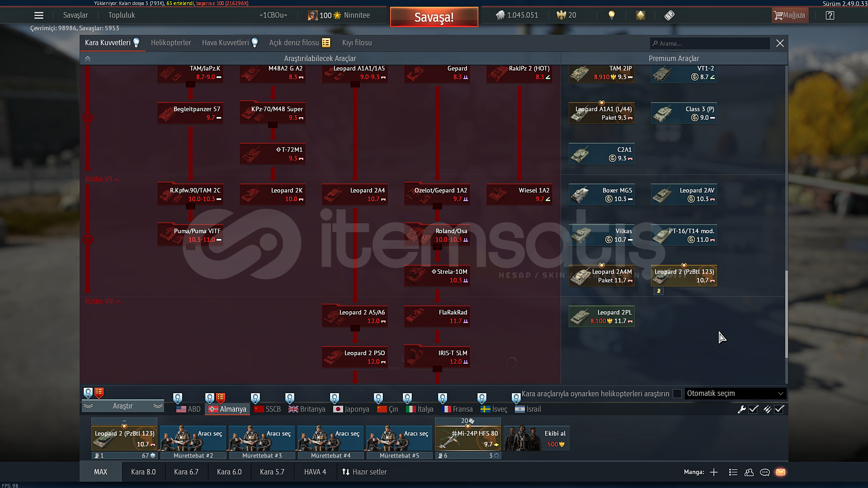The height and width of the screenshot is (488, 868).
Task: Open the Topluluk menu
Action: (122, 15)
